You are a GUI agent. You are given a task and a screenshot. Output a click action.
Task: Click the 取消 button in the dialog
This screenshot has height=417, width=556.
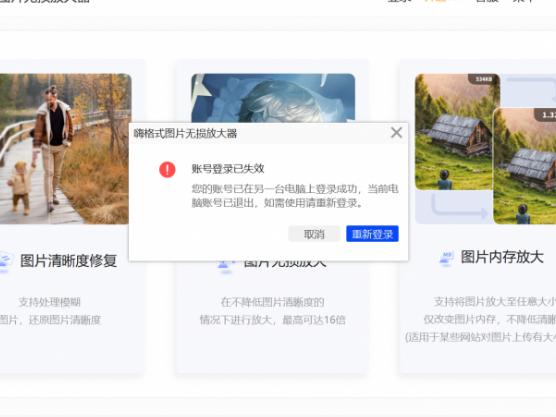pyautogui.click(x=314, y=234)
